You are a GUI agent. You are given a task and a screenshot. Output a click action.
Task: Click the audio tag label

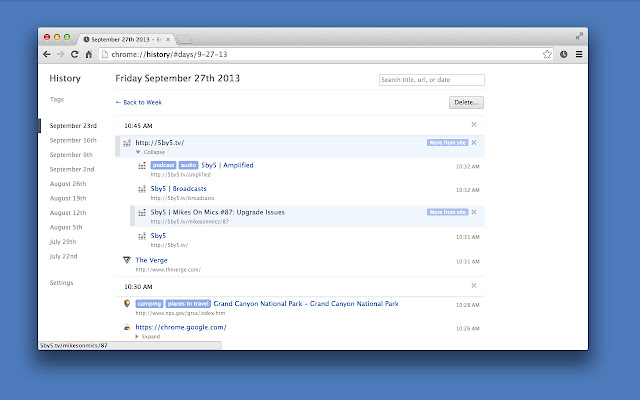point(188,165)
